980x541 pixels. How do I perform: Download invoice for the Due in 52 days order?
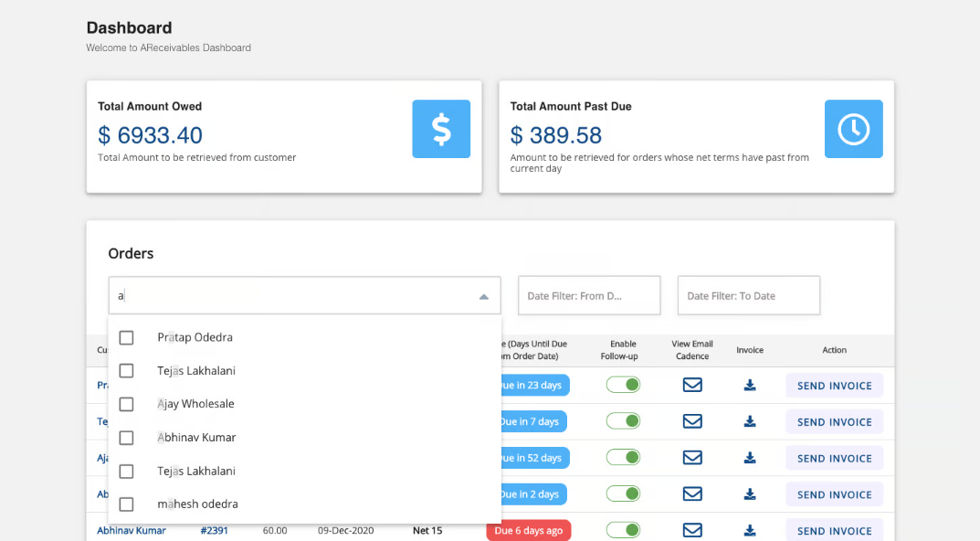point(750,458)
